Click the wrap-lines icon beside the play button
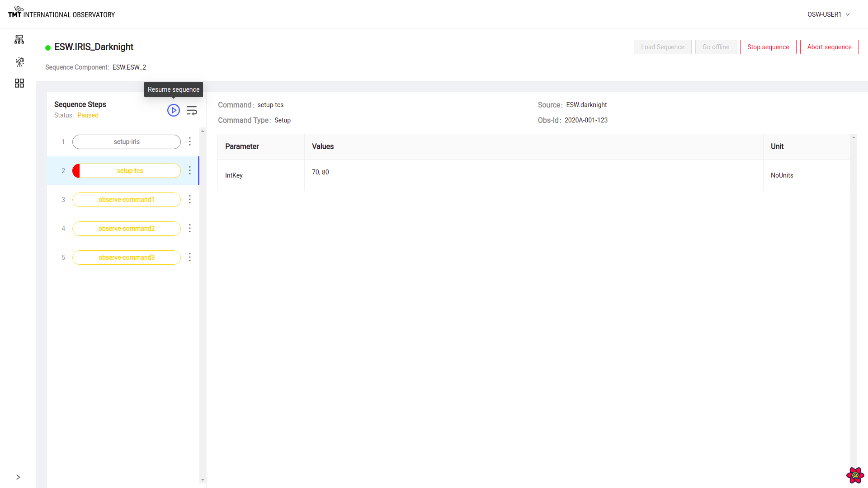 point(192,110)
